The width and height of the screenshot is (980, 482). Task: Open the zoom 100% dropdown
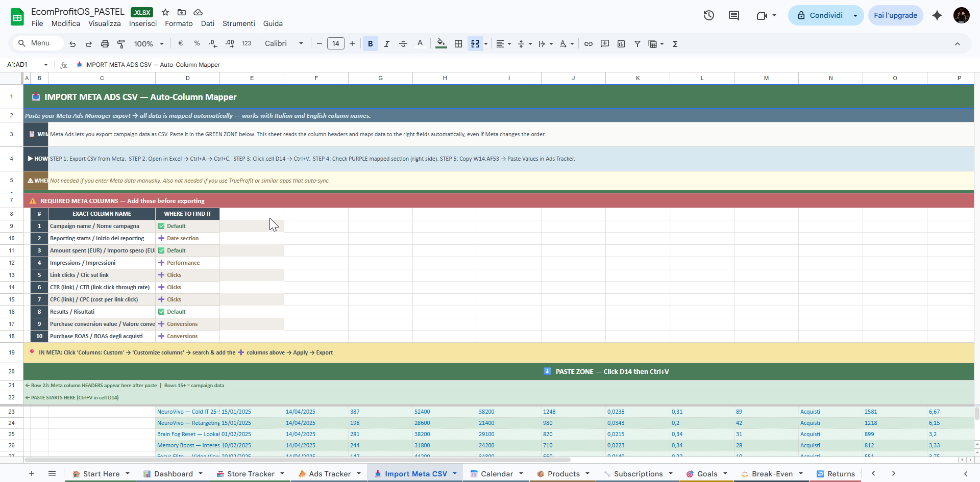coord(149,44)
